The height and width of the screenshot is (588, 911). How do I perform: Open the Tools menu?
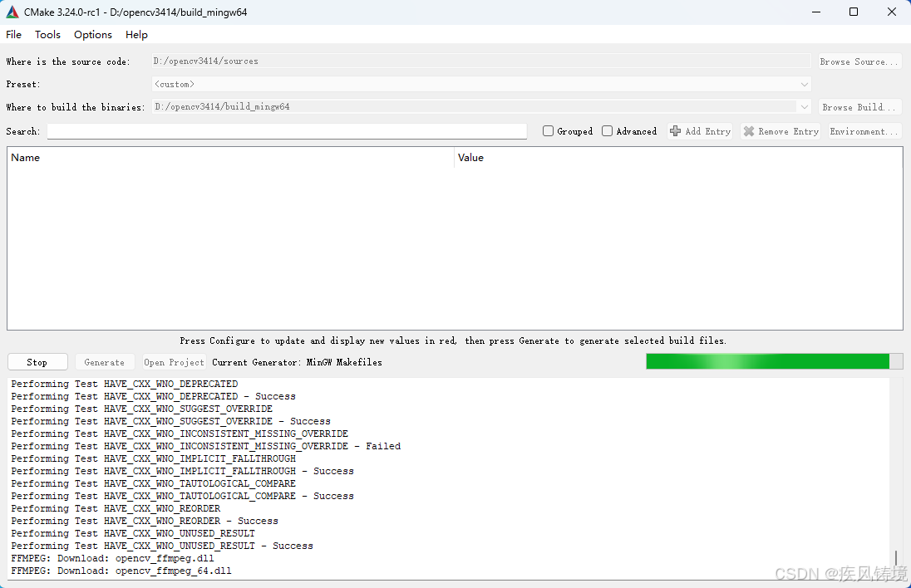point(47,35)
